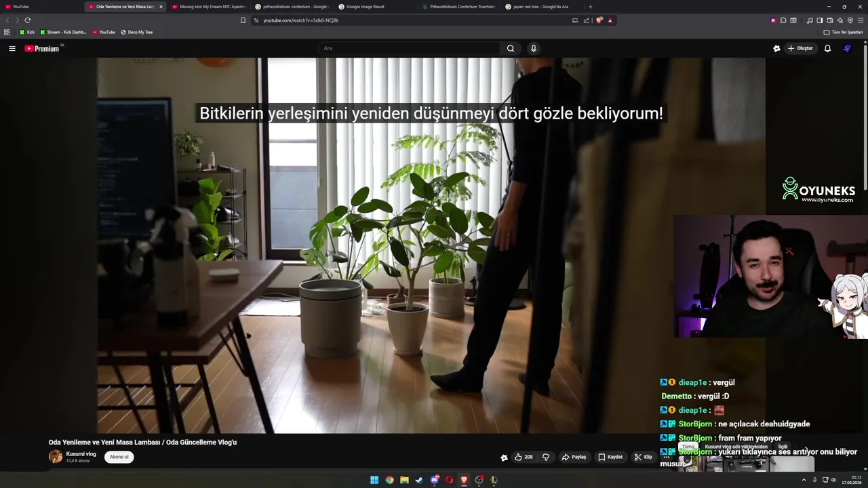Viewport: 868px width, 488px height.
Task: Open the media control music note icon
Action: tap(809, 20)
